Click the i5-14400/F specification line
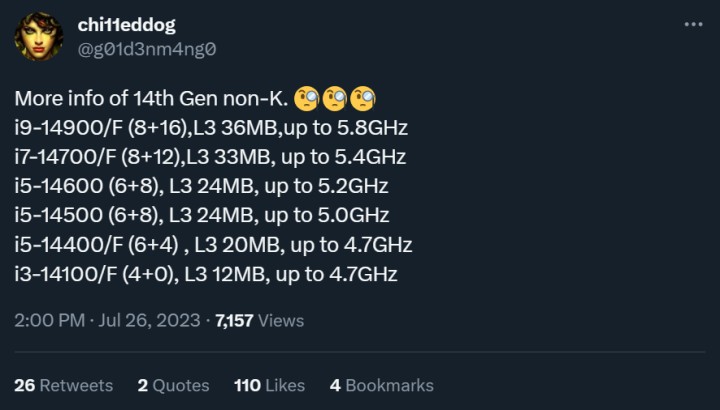 click(213, 244)
